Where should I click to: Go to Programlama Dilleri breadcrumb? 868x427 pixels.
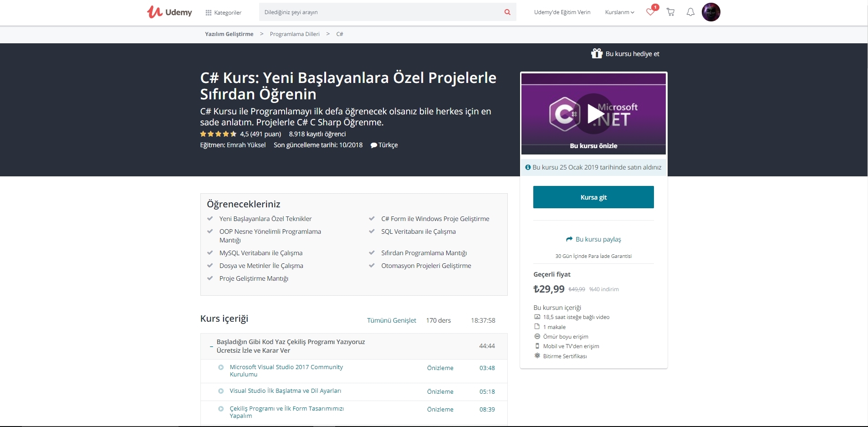click(295, 34)
